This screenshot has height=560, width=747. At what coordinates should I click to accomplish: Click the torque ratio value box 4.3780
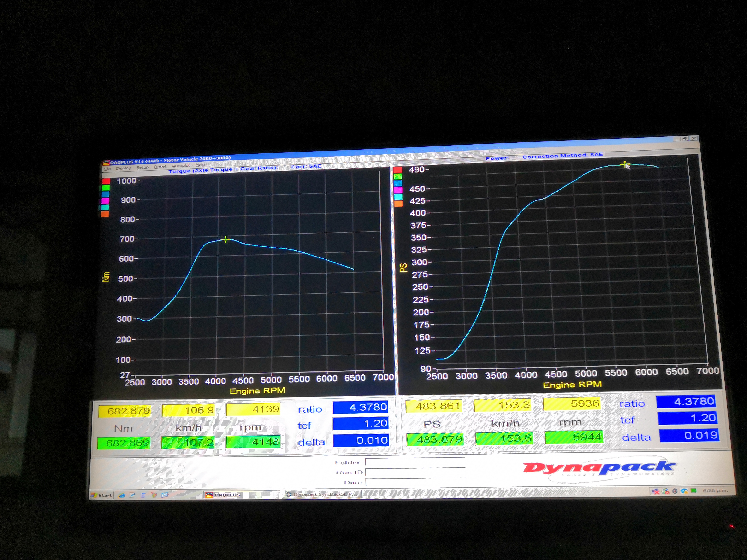361,407
